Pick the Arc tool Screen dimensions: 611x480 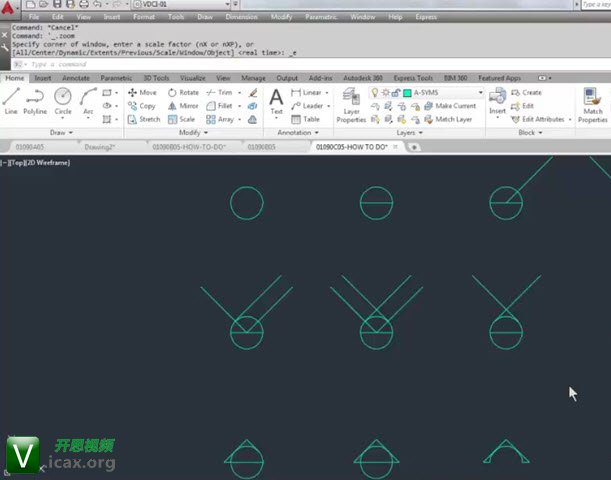(x=88, y=101)
